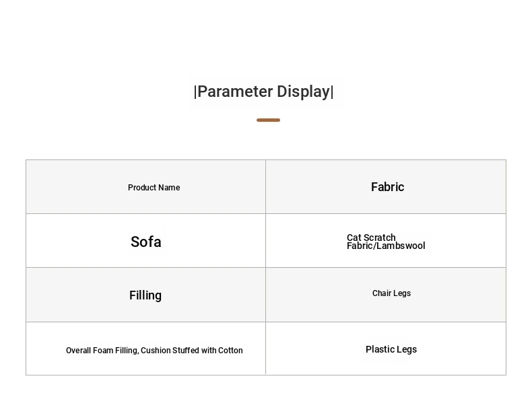532x397 pixels.
Task: Click the word "Parameter" in the heading
Action: click(234, 92)
